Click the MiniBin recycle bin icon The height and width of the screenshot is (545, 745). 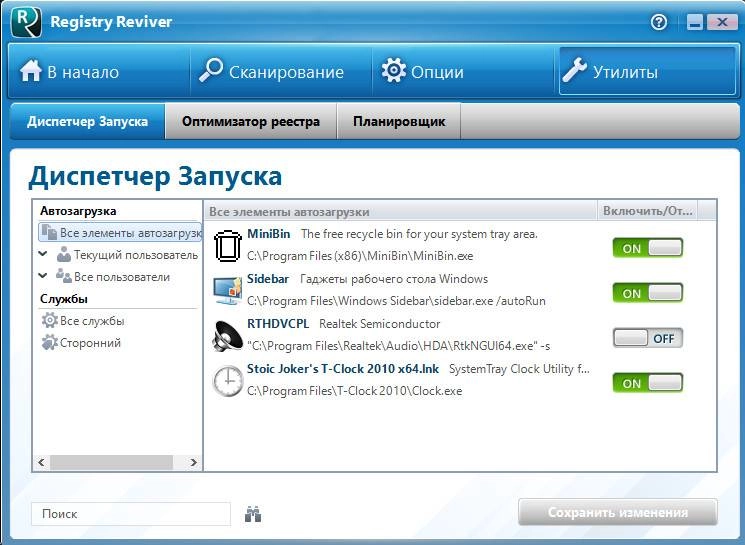tap(228, 246)
